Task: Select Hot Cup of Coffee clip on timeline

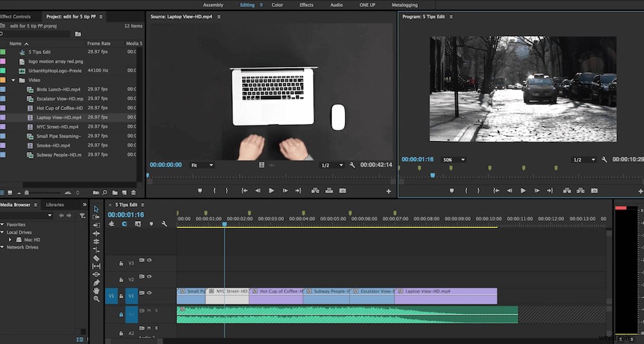Action: click(x=276, y=296)
